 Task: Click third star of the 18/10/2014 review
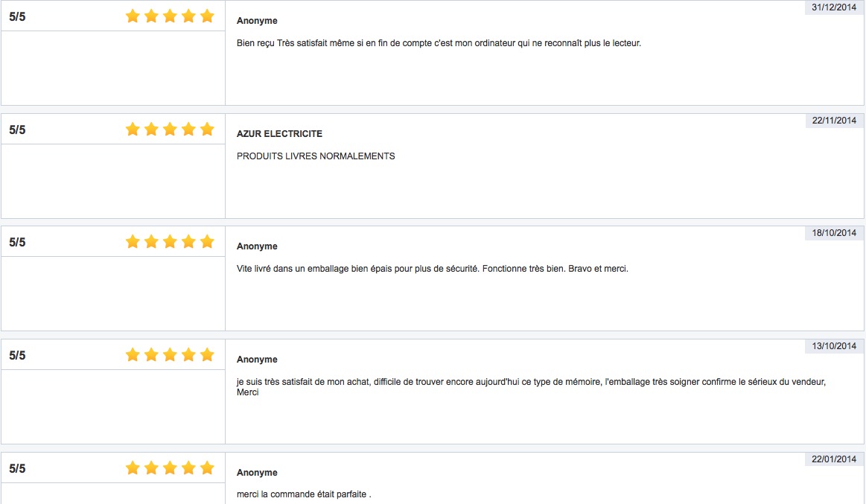pyautogui.click(x=170, y=242)
